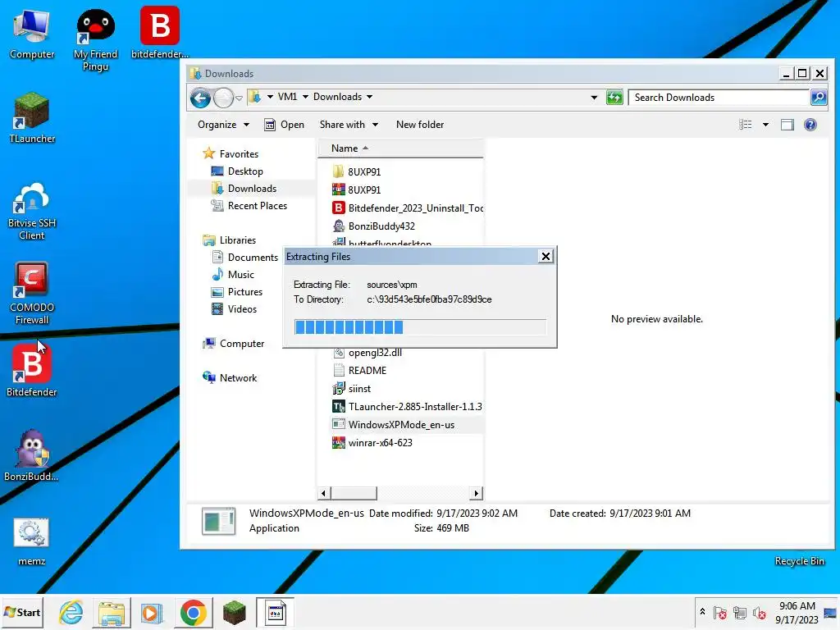Open the address bar history dropdown
Screen dimensions: 840x630
click(x=594, y=98)
